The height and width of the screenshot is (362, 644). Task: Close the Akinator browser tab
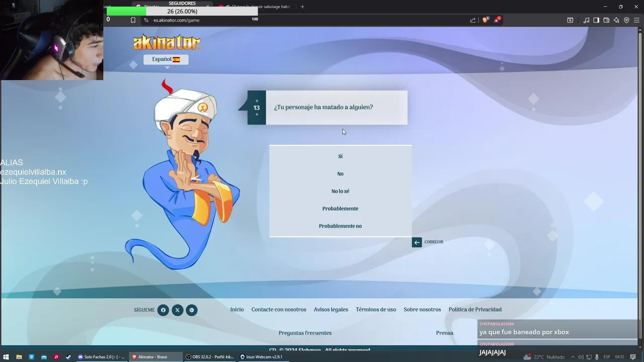click(x=207, y=7)
